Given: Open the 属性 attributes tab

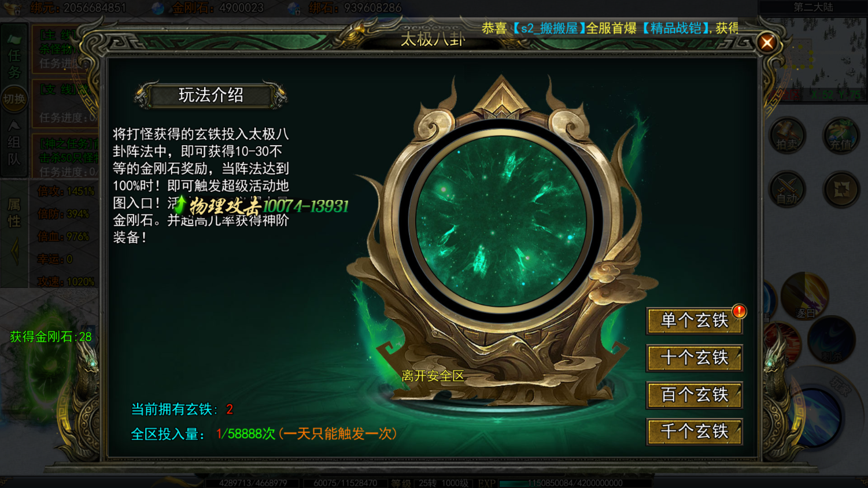Looking at the screenshot, I should (x=14, y=213).
